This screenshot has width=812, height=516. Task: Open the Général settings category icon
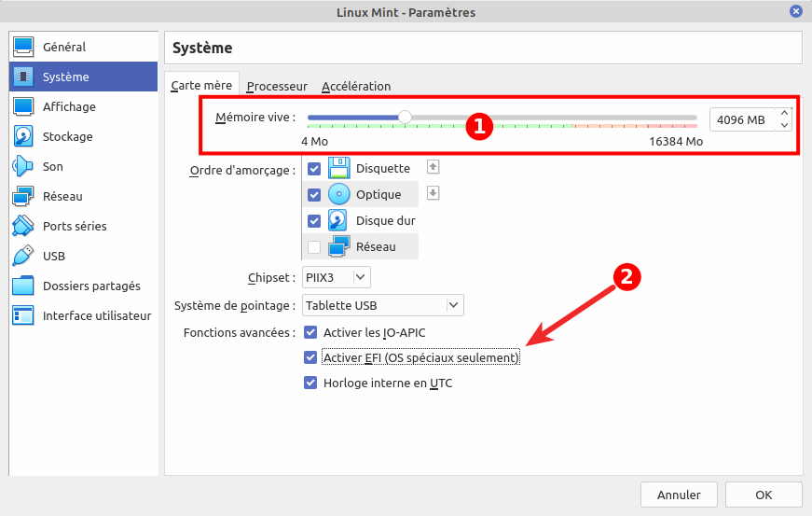click(23, 47)
